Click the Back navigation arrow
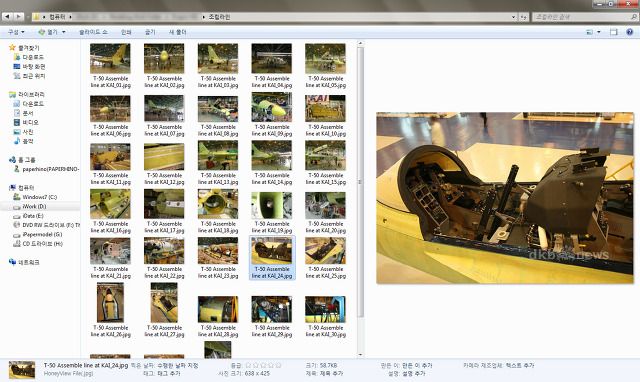Screen dimensions: 640x382 (7, 17)
